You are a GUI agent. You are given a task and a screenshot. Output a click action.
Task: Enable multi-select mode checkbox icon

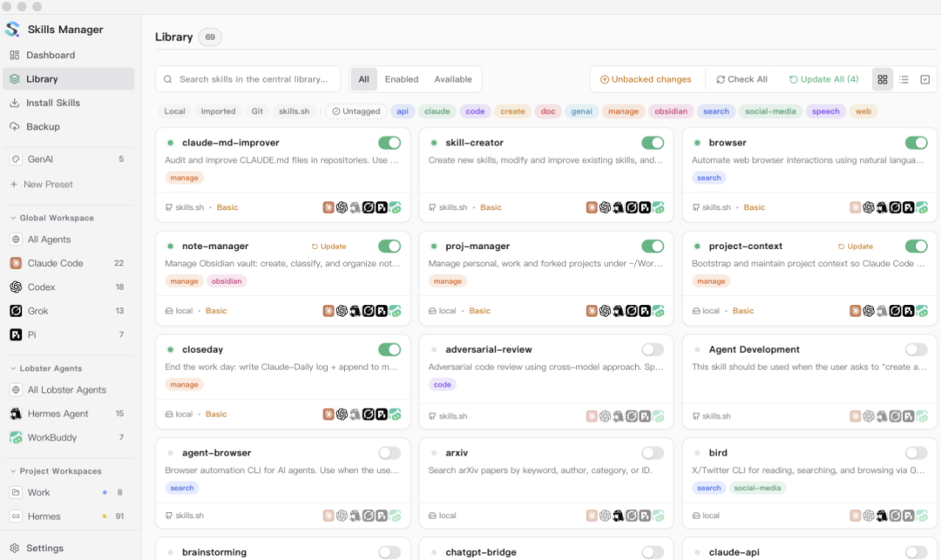924,79
